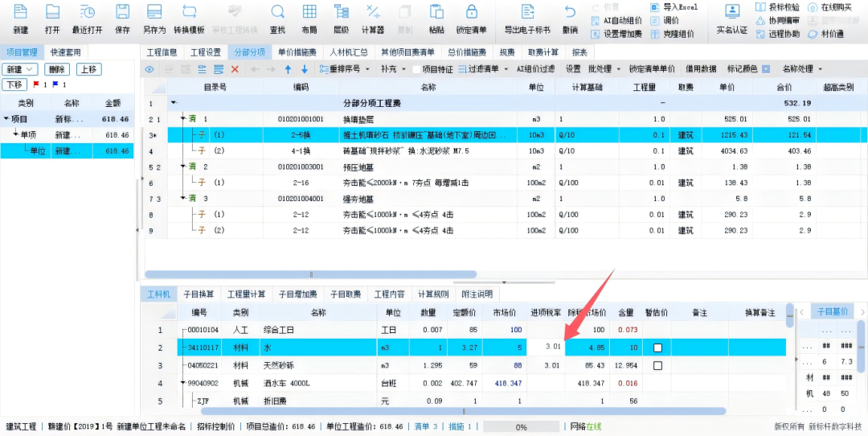
Task: Switch to the 单价措施费 tab
Action: [x=297, y=52]
